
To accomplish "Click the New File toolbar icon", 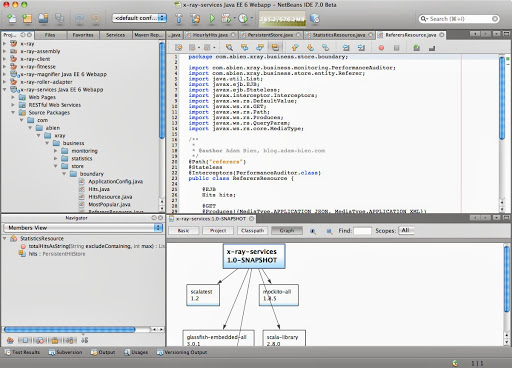I will 12,18.
